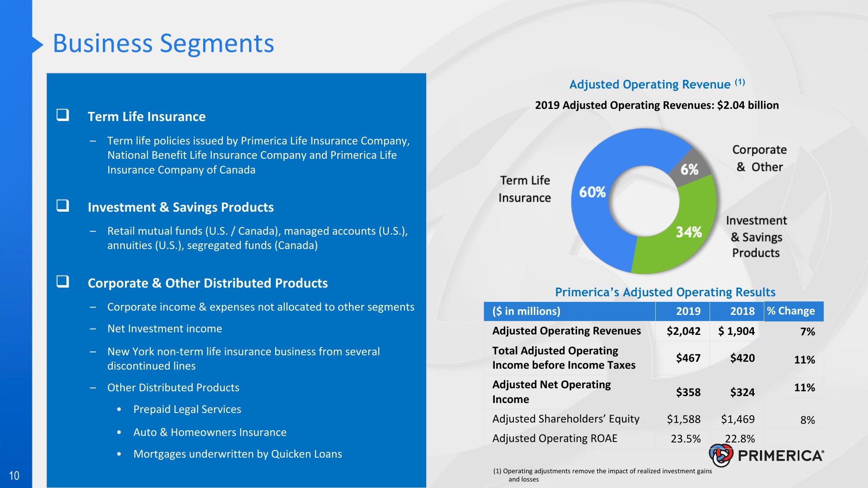Click the Adjusted Operating Revenues row label
Viewport: 868px width, 488px height.
[x=566, y=331]
